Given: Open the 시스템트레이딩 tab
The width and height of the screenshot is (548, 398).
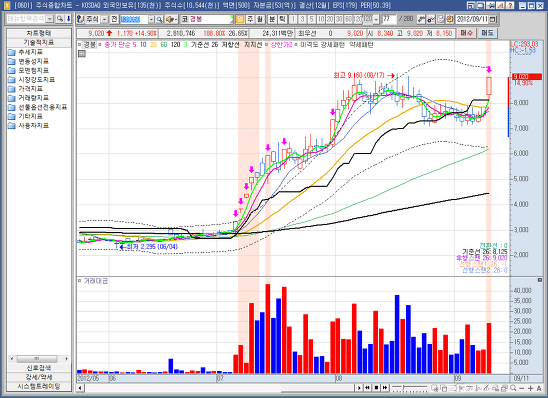Looking at the screenshot, I should click(39, 386).
